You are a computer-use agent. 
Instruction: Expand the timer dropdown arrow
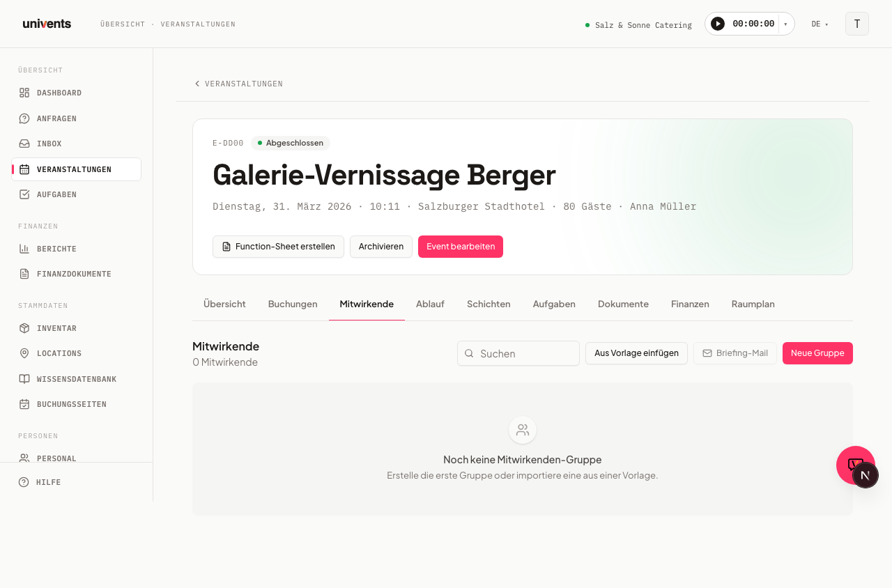[x=785, y=24]
